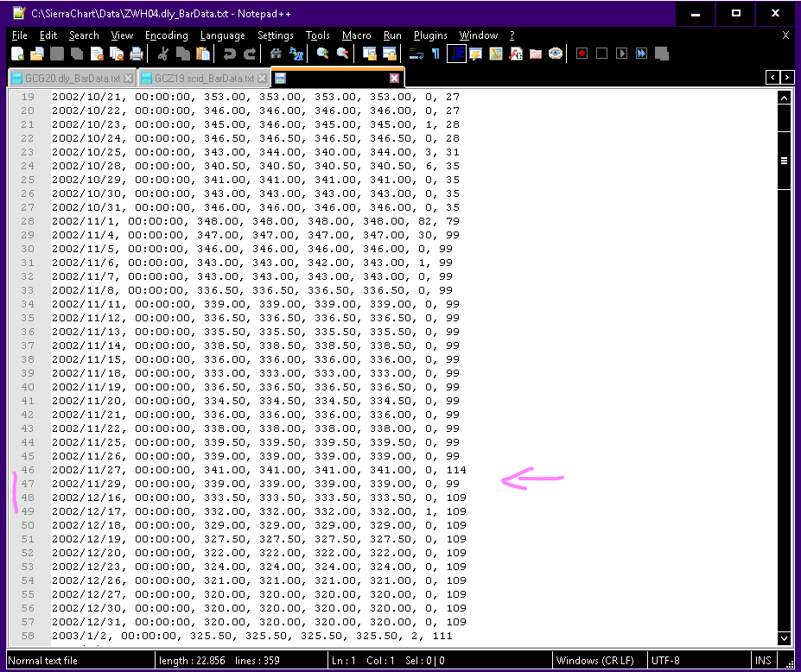Viewport: 801px width, 672px height.
Task: Click the line starting 2002/11/27
Action: (258, 470)
